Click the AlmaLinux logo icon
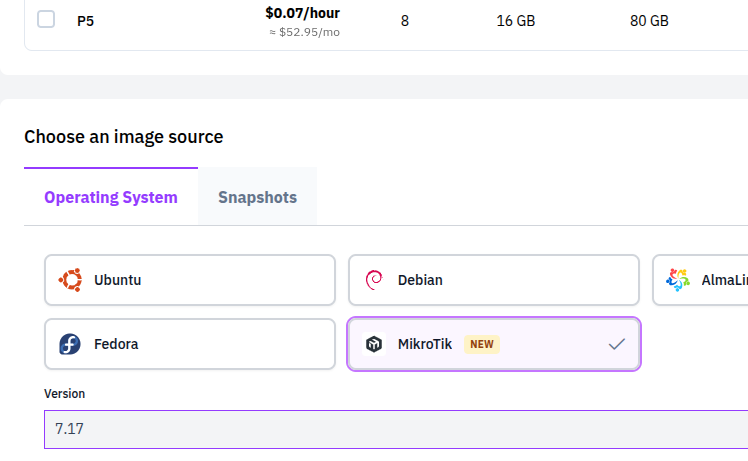 [x=678, y=280]
